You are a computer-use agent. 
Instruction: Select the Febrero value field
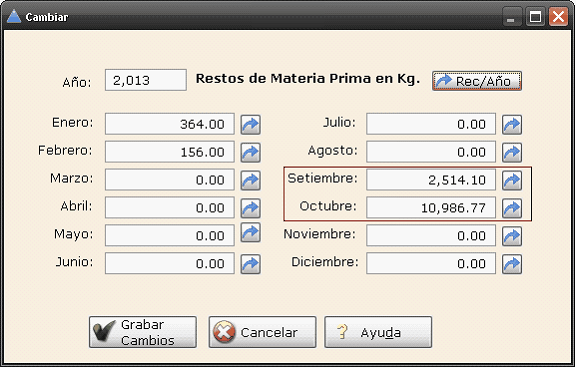pos(170,152)
